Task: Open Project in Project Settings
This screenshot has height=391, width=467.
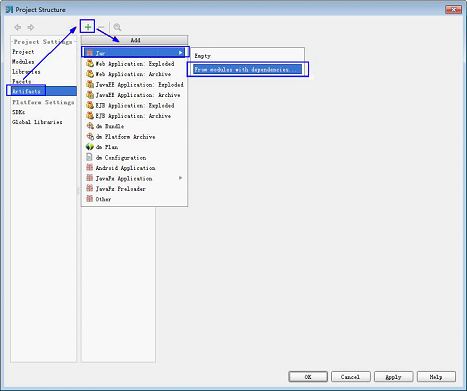Action: (x=23, y=52)
